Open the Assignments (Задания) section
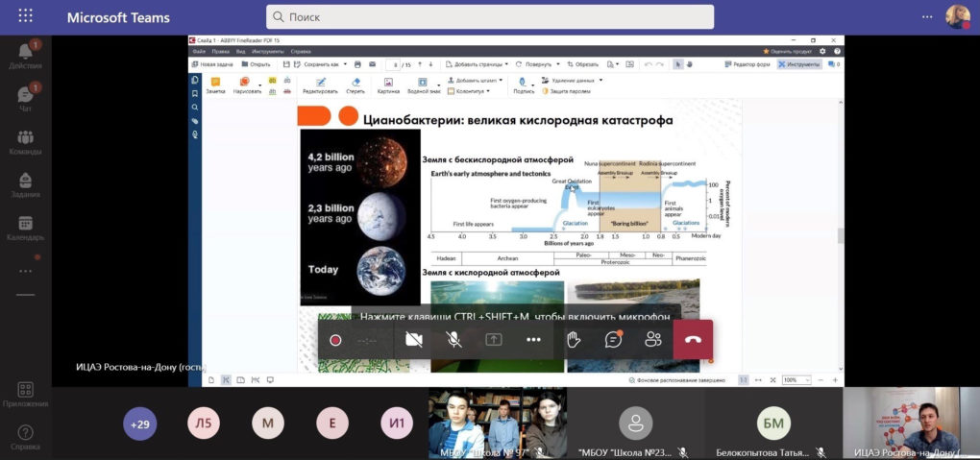 [25, 184]
